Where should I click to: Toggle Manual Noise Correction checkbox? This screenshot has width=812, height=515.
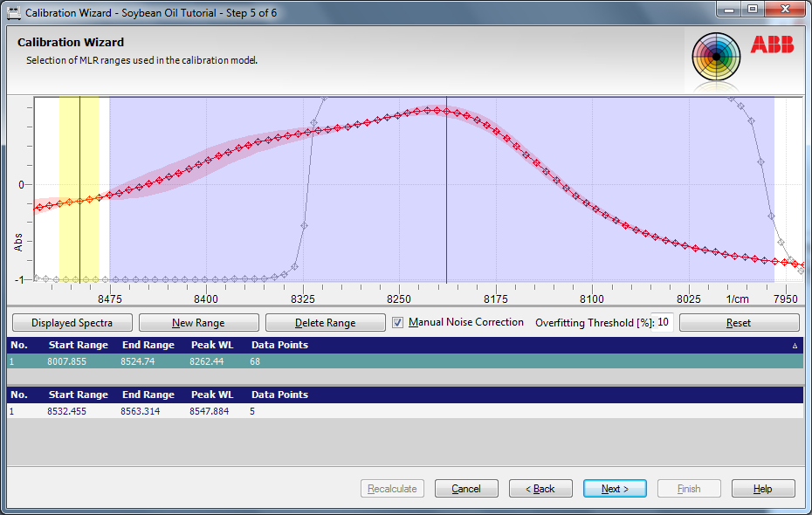pos(398,322)
